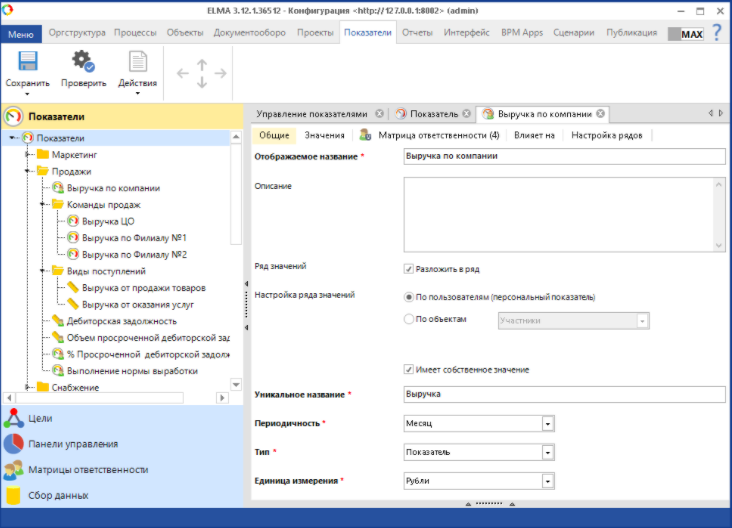Open Панели управления pie chart icon
Image resolution: width=732 pixels, height=528 pixels.
pyautogui.click(x=14, y=444)
